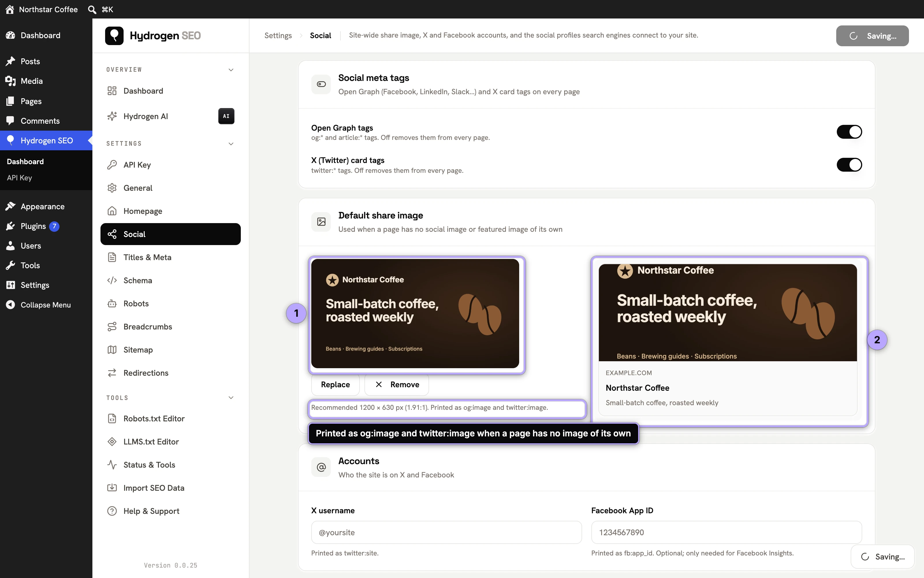Click the Replace image button
924x578 pixels.
click(335, 385)
